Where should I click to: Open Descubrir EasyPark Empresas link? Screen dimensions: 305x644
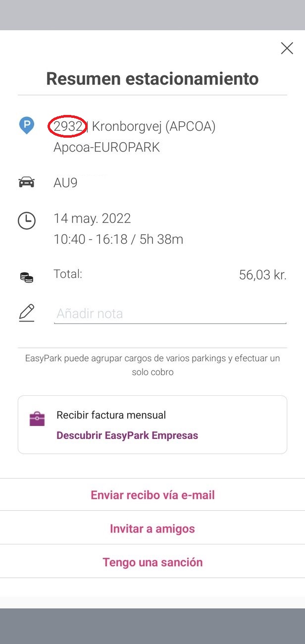(127, 436)
